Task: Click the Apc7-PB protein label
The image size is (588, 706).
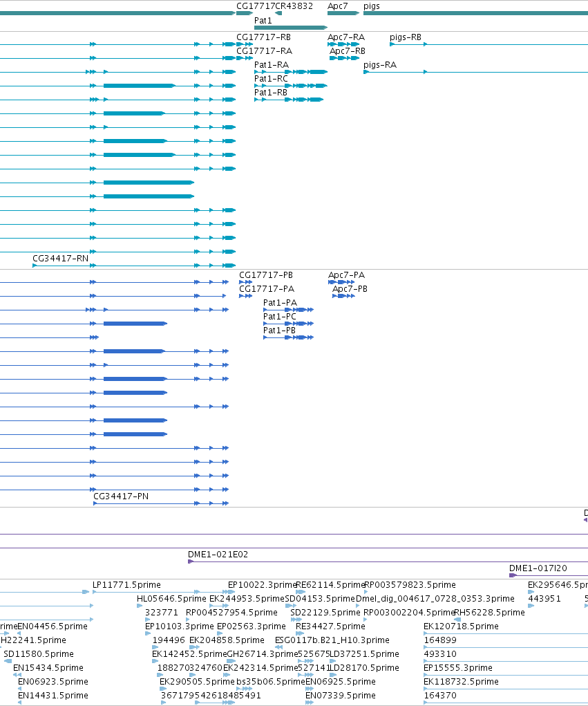Action: tap(350, 288)
